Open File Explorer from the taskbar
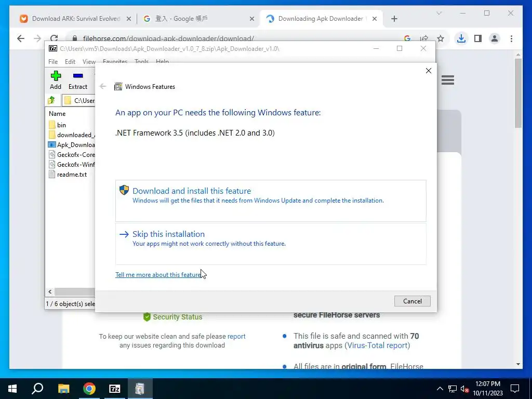 point(63,389)
